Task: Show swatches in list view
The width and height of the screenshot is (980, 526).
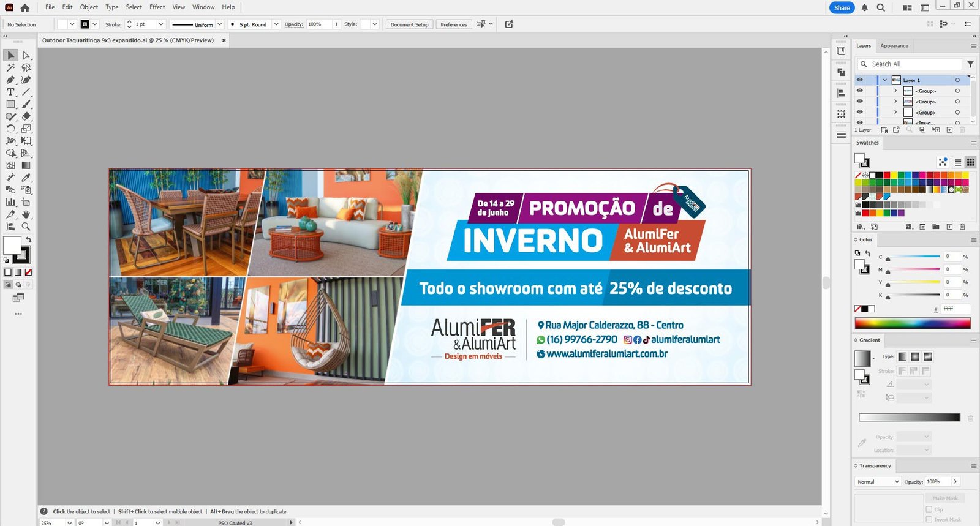Action: tap(958, 162)
